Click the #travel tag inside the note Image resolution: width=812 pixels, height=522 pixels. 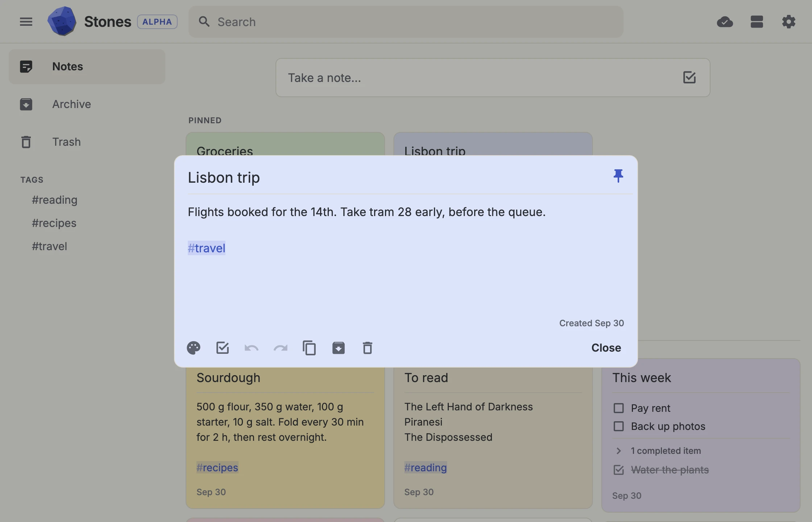click(x=207, y=248)
